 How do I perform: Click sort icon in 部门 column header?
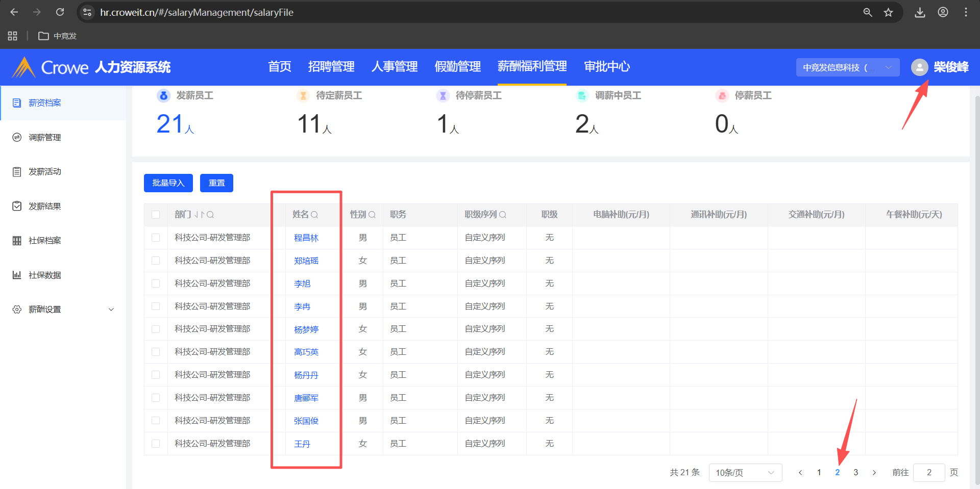click(199, 215)
